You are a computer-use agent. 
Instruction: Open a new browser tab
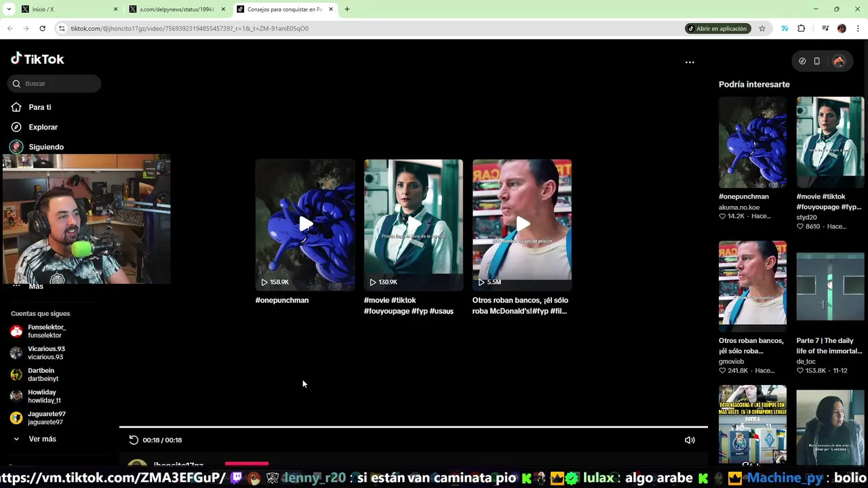(x=347, y=9)
